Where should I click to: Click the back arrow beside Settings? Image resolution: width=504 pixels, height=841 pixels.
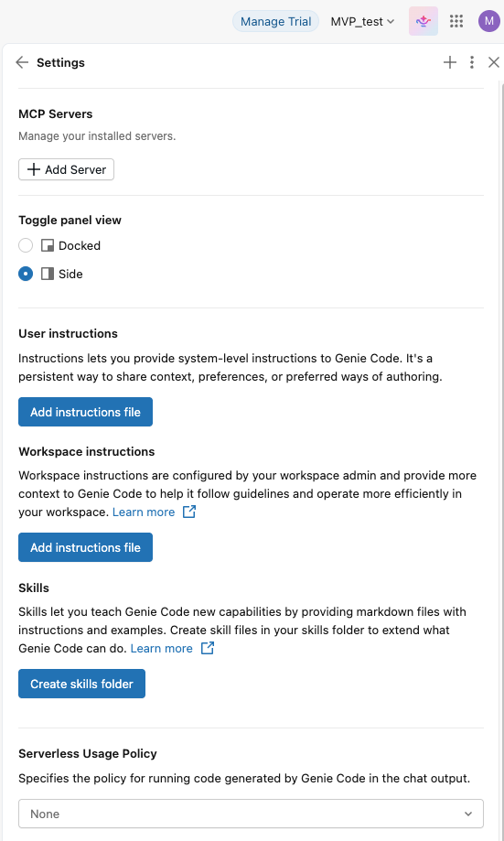click(22, 62)
